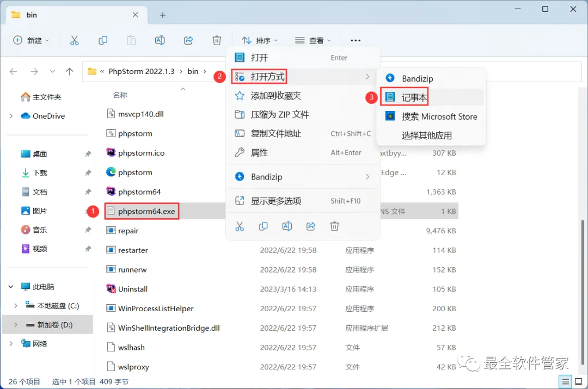Click rename icon in context menu
The width and height of the screenshot is (588, 389).
(x=287, y=226)
